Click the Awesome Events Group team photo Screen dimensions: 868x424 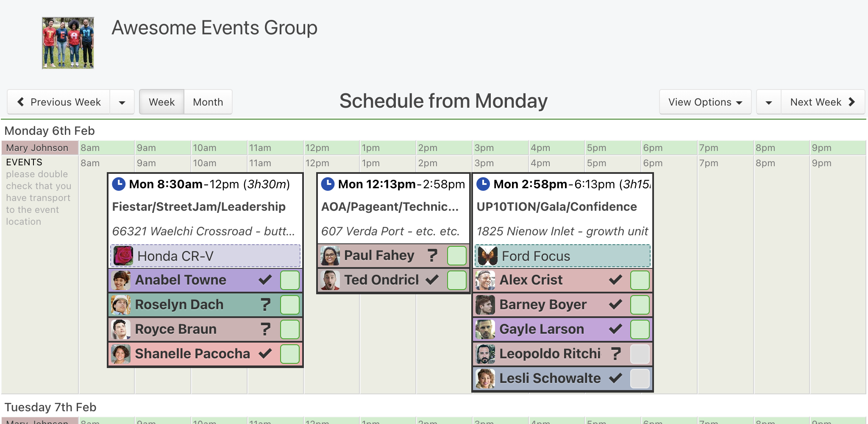tap(68, 43)
